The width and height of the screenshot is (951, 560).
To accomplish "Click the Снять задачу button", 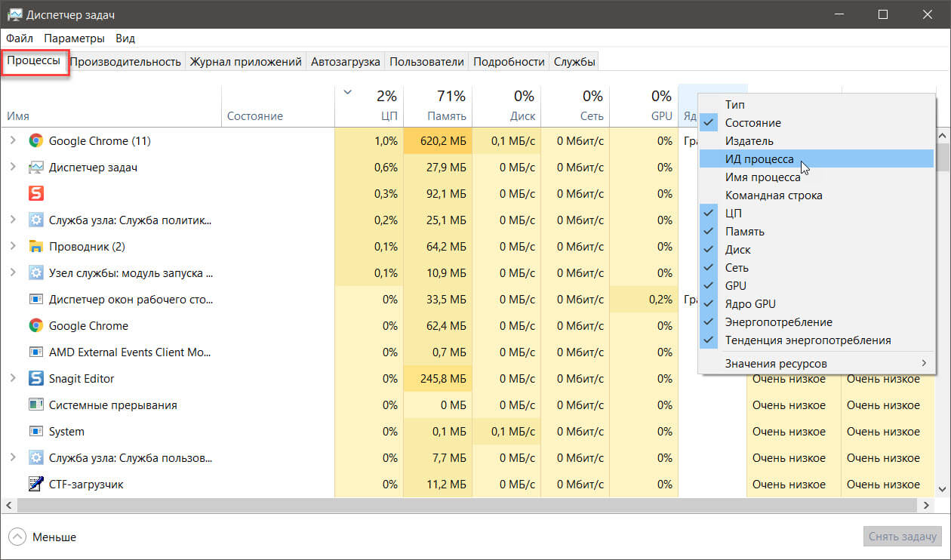I will pos(902,537).
